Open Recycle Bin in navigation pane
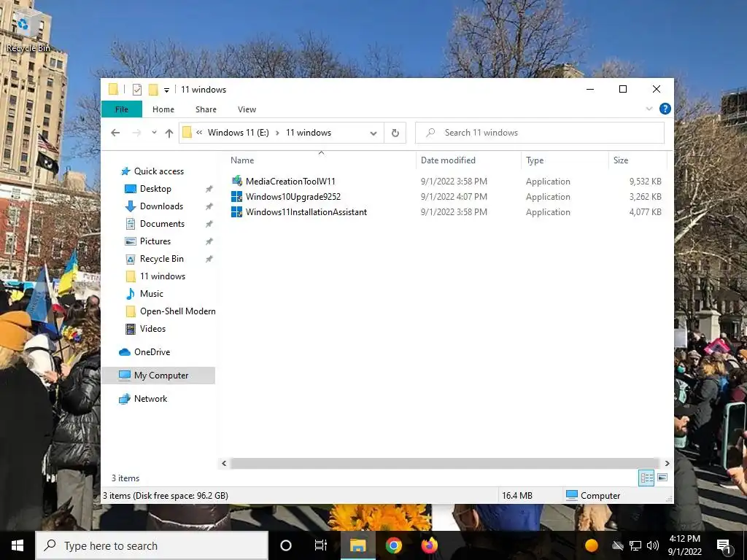Viewport: 747px width, 560px height. (161, 259)
